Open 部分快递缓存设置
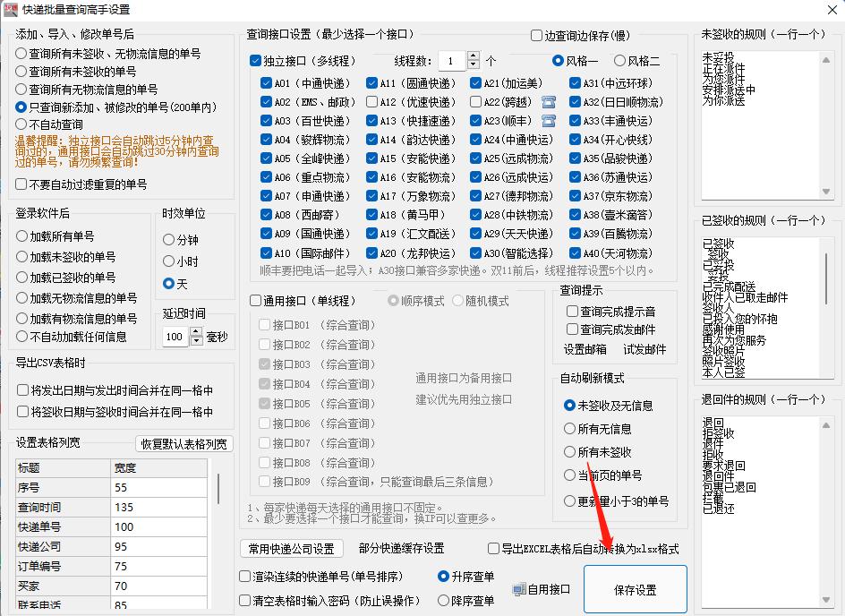The width and height of the screenshot is (845, 616). [x=403, y=549]
